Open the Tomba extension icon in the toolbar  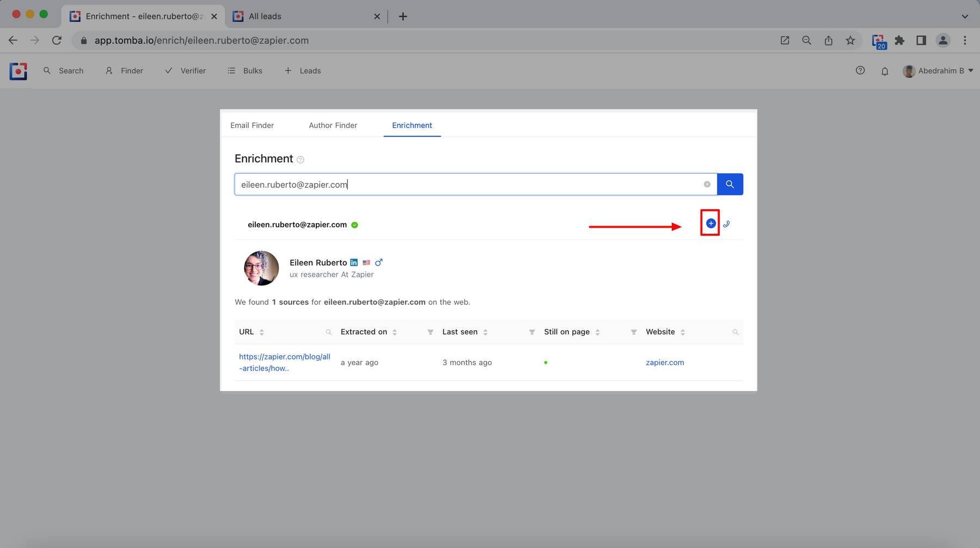[x=879, y=41]
